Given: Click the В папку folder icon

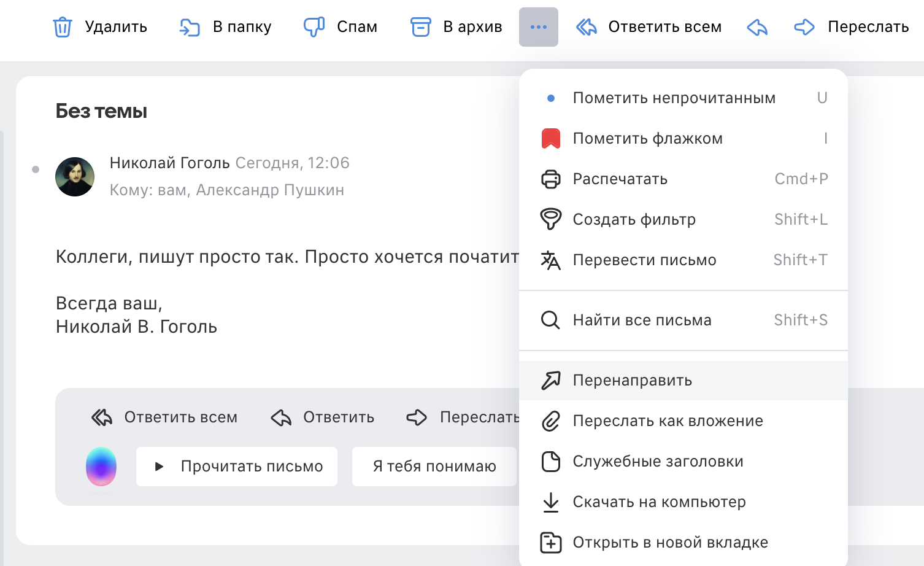Looking at the screenshot, I should click(190, 28).
